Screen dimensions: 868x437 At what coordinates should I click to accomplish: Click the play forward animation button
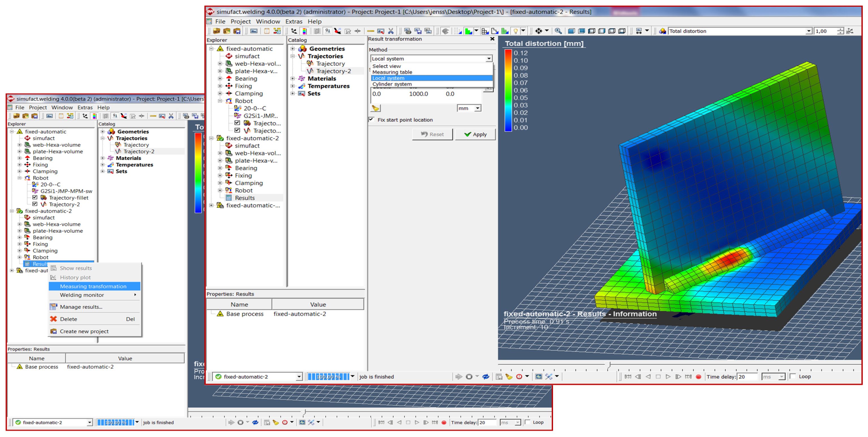[x=668, y=376]
